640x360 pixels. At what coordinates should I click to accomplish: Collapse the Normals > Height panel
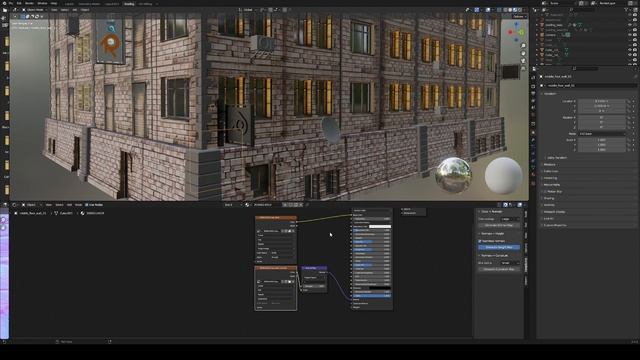[x=492, y=234]
